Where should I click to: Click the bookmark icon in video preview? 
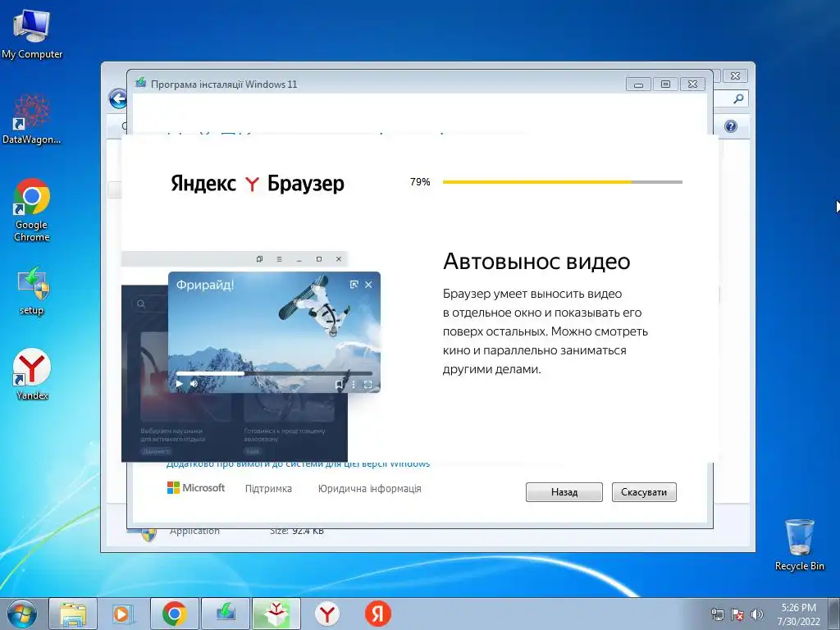point(339,384)
